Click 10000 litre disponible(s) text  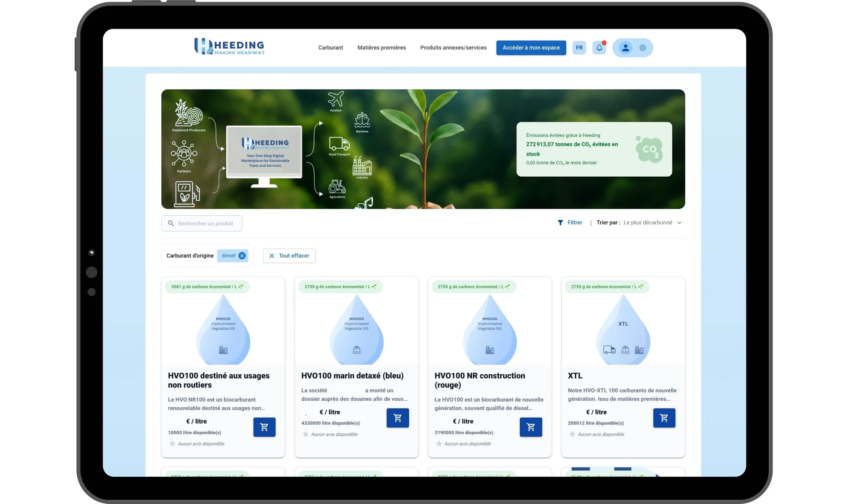[x=195, y=432]
